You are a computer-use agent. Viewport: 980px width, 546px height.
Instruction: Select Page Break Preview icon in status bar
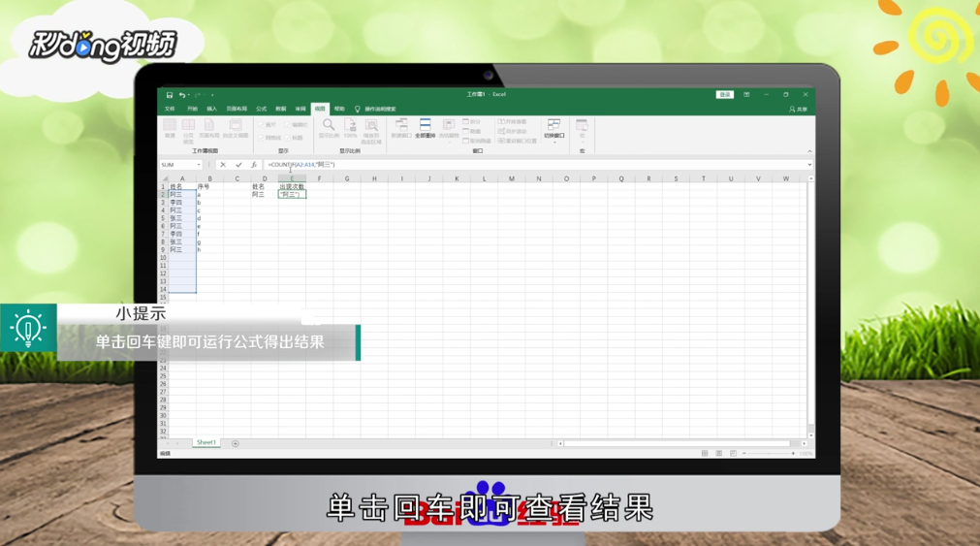(x=733, y=454)
